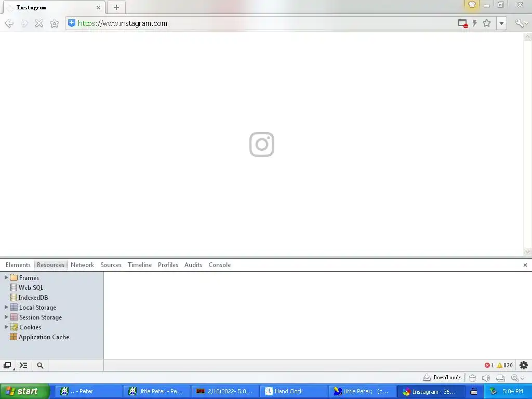Viewport: 532px width, 399px height.
Task: Expand the Frames tree node
Action: click(x=6, y=277)
